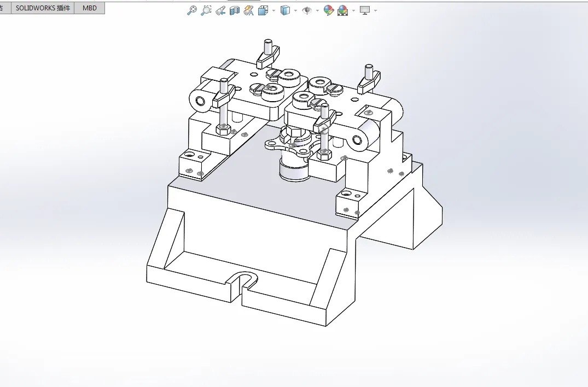Switch to the MBD tab
This screenshot has width=588, height=387.
[90, 8]
